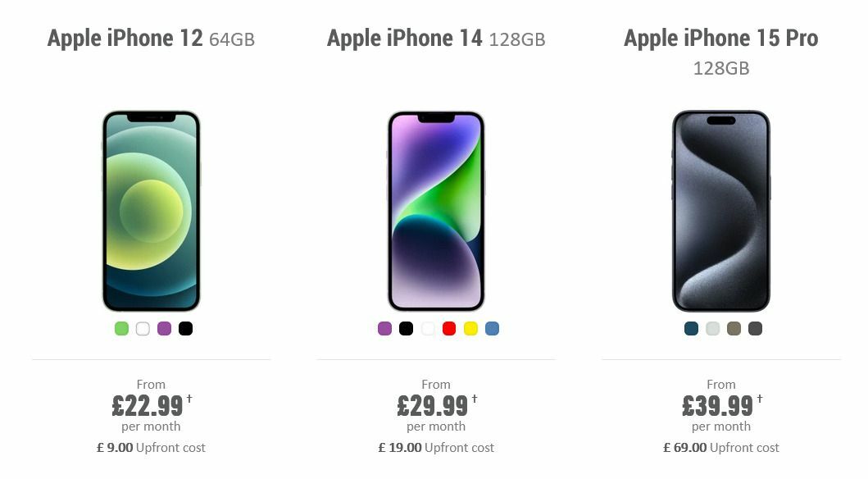Open the Apple iPhone 14 128GB product page
The image size is (868, 479).
point(436,38)
